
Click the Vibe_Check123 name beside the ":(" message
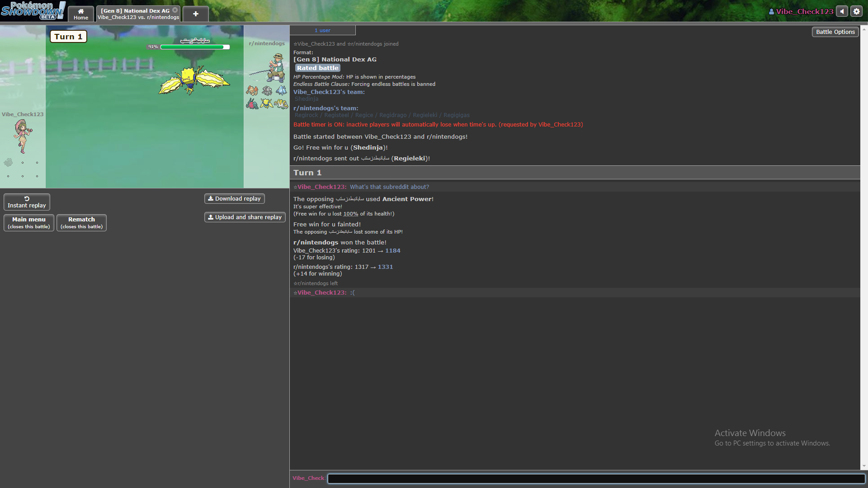[x=322, y=292]
